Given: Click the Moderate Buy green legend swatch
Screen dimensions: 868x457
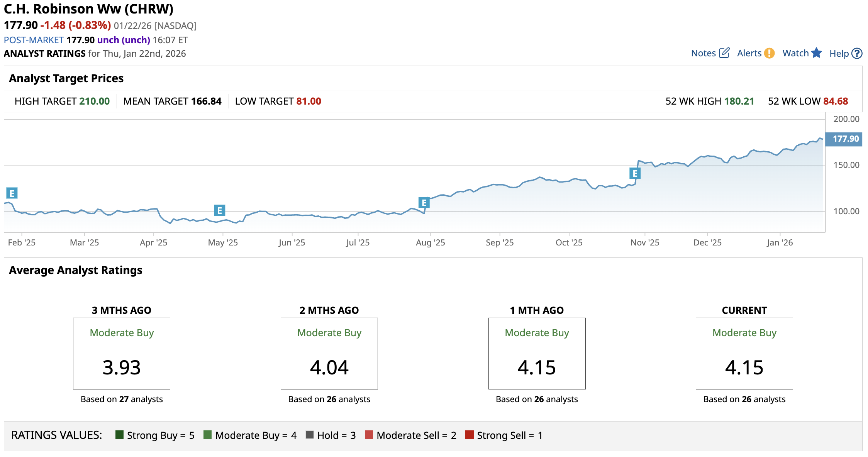Looking at the screenshot, I should pos(207,435).
